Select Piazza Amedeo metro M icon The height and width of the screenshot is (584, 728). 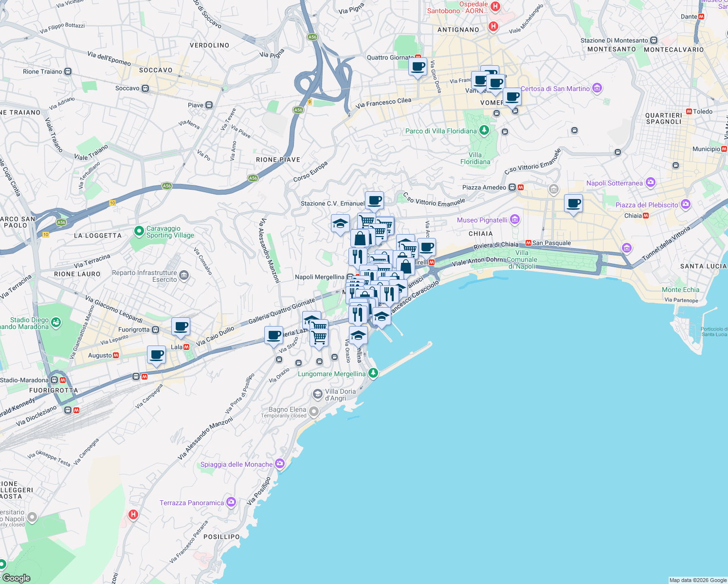[x=521, y=187]
